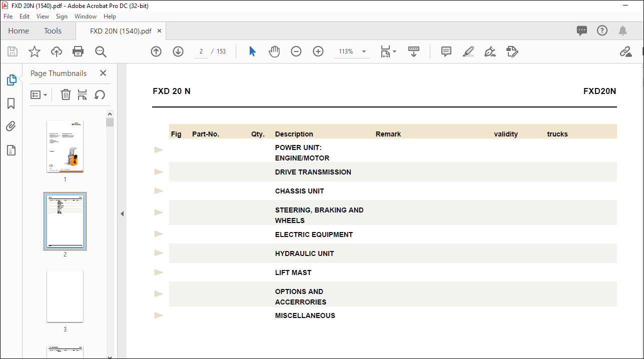Open the View menu
The height and width of the screenshot is (359, 644).
pyautogui.click(x=43, y=16)
